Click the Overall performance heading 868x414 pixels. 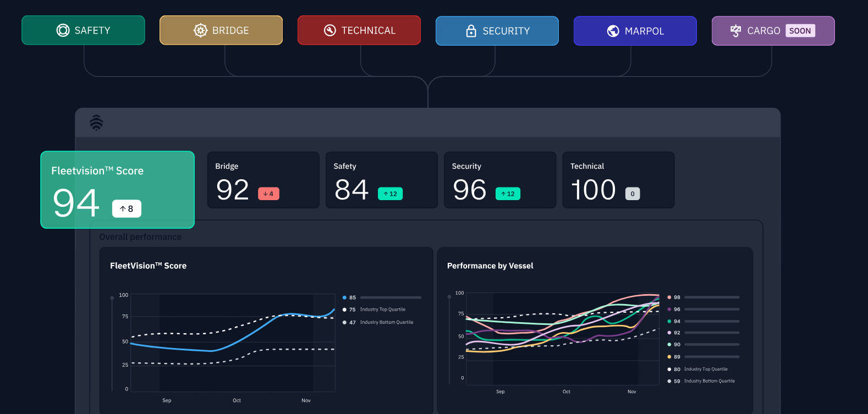pyautogui.click(x=140, y=237)
